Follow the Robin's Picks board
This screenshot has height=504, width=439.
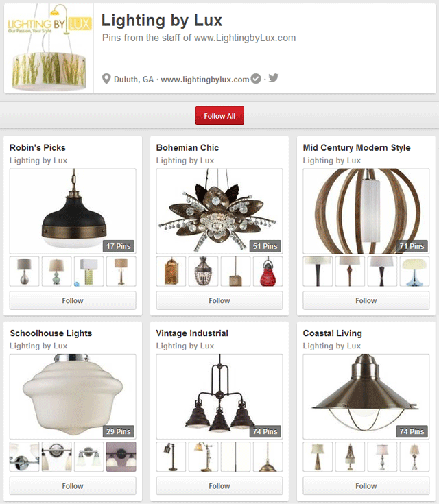73,300
